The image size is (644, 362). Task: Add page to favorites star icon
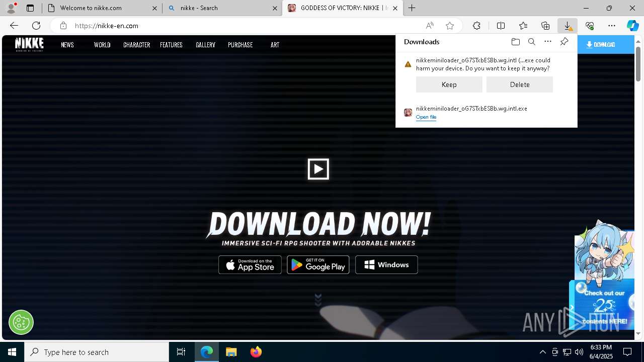click(x=450, y=26)
